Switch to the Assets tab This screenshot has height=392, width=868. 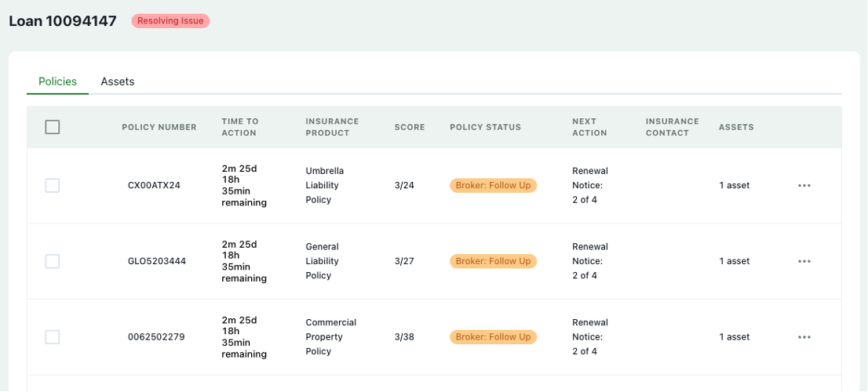pyautogui.click(x=118, y=82)
